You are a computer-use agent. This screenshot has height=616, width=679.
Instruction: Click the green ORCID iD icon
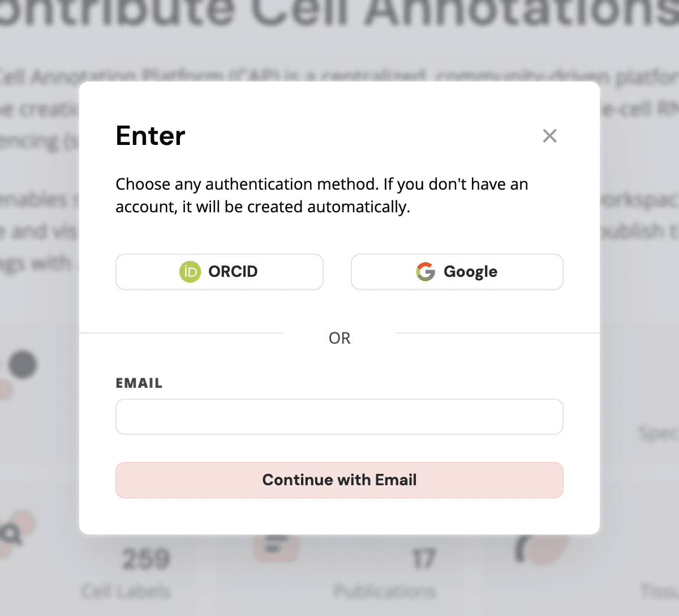pos(190,272)
